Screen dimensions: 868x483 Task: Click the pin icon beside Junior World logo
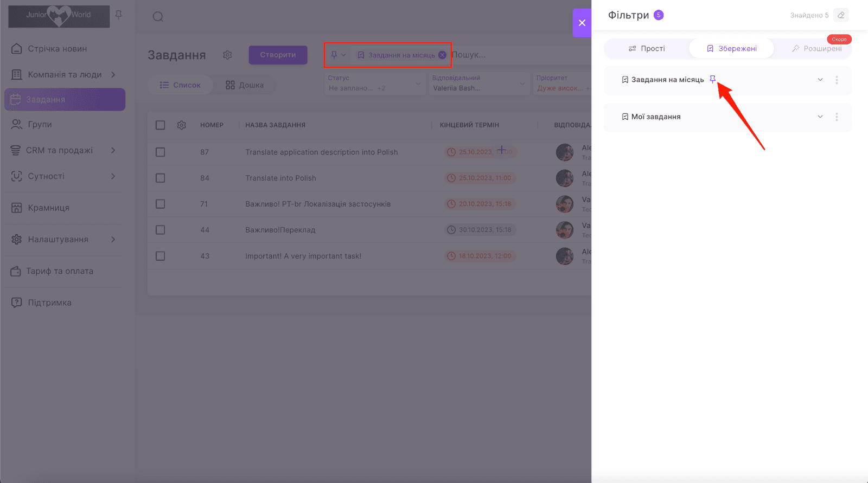(119, 15)
